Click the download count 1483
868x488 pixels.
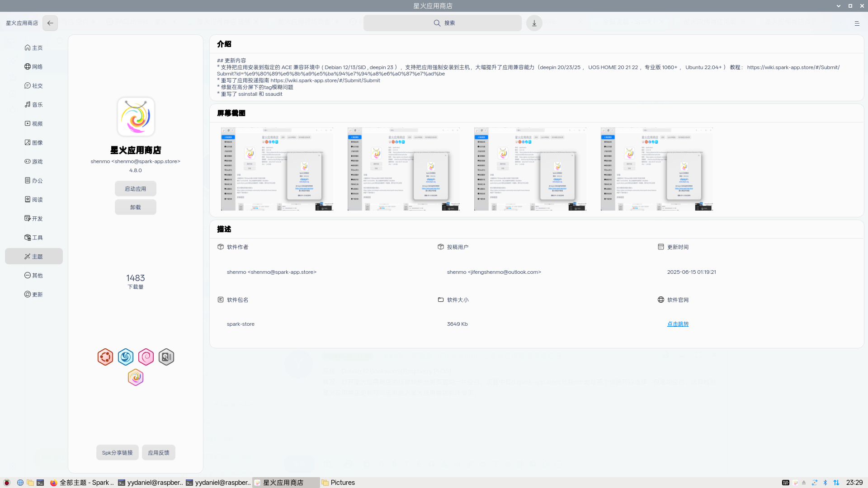[136, 278]
